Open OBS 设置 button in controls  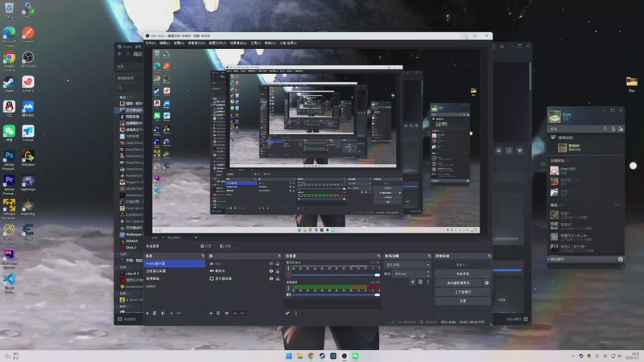(x=463, y=301)
